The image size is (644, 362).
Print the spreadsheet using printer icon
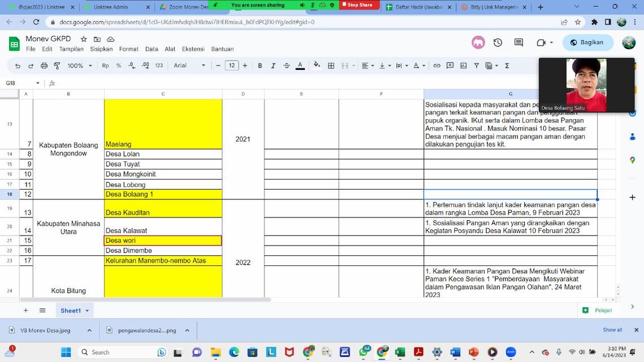pos(44,66)
